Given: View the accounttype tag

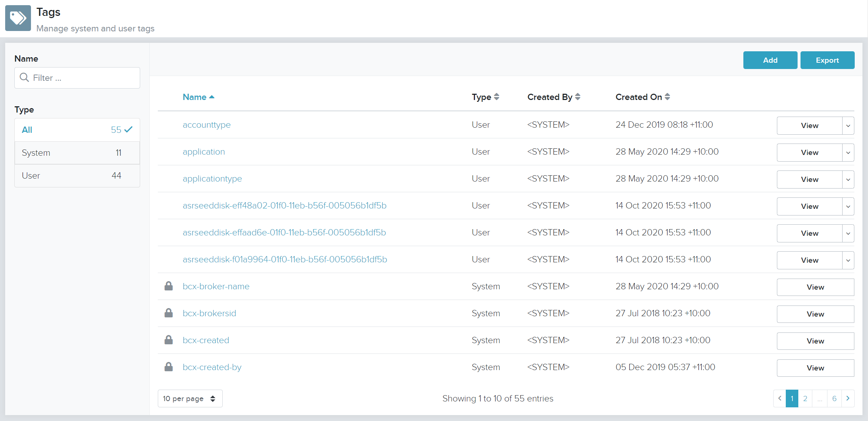Looking at the screenshot, I should 810,126.
